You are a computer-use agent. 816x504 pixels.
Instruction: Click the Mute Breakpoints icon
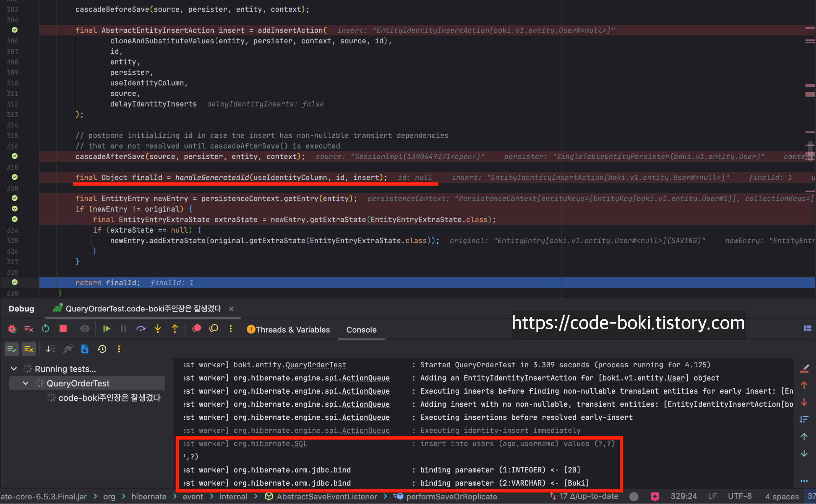coord(214,329)
